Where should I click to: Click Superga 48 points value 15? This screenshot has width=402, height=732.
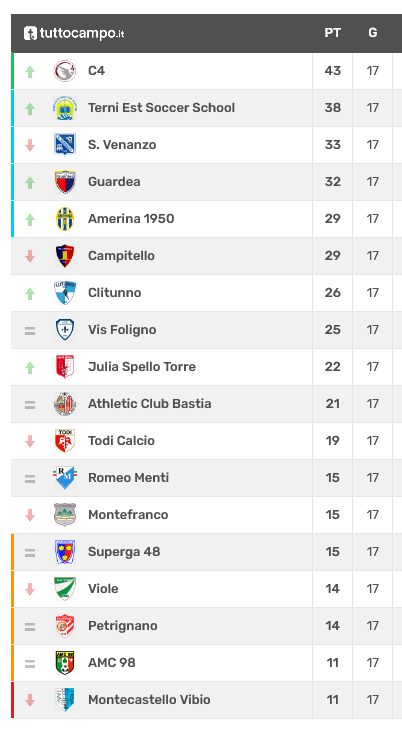point(332,552)
